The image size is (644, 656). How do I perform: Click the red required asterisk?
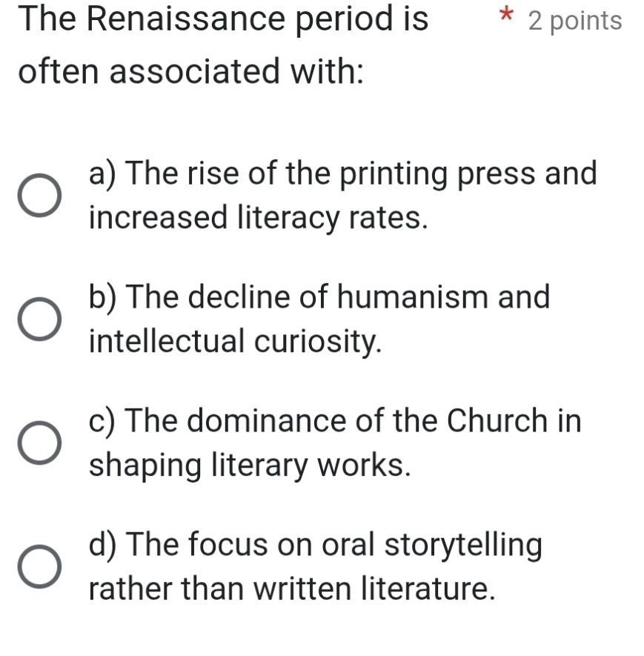(x=505, y=16)
